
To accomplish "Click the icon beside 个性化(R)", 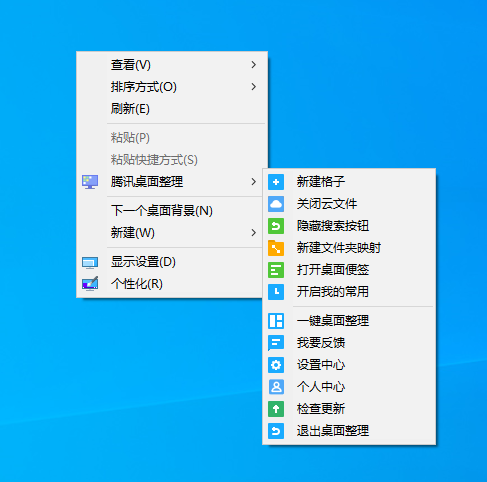I will [90, 284].
